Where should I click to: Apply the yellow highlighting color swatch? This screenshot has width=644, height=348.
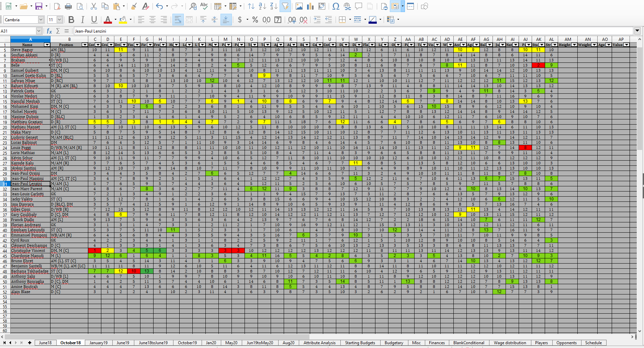click(123, 20)
